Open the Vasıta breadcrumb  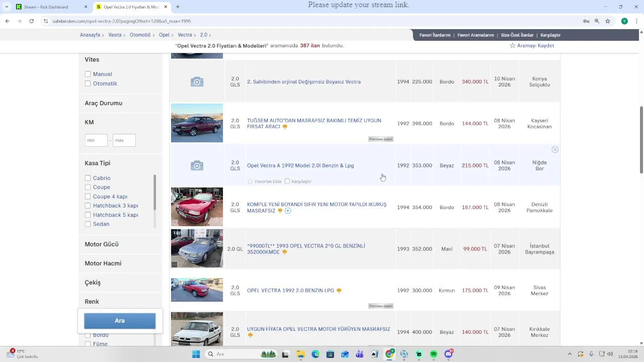pyautogui.click(x=115, y=35)
